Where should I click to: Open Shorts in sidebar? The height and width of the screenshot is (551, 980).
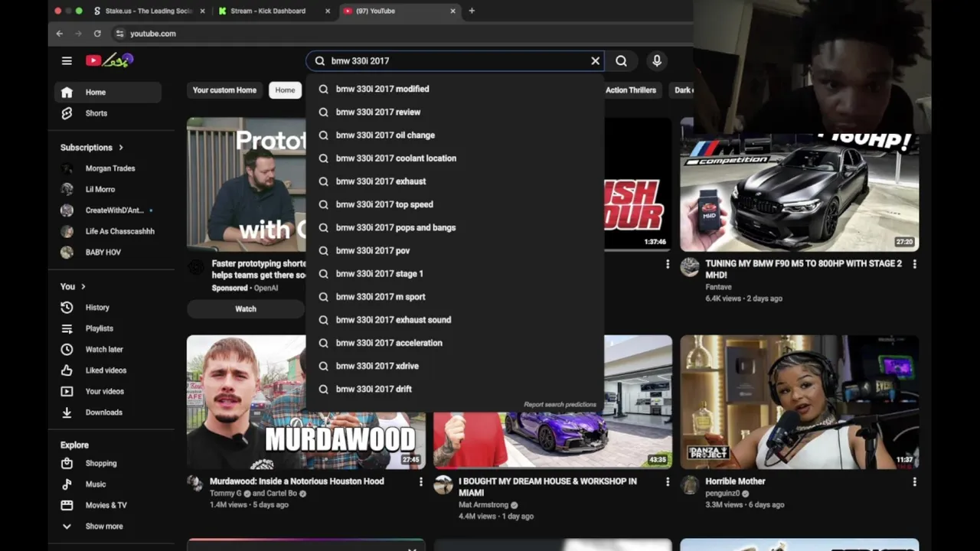click(x=108, y=113)
